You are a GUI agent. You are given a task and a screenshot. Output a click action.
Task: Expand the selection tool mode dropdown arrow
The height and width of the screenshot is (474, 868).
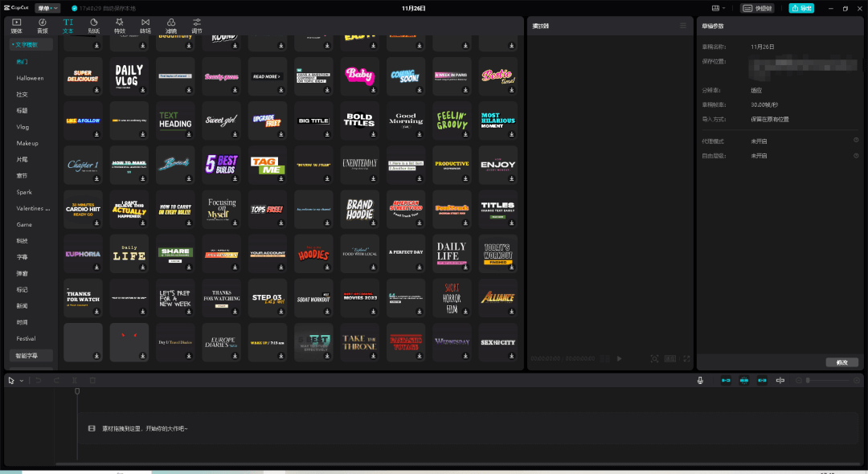[22, 380]
